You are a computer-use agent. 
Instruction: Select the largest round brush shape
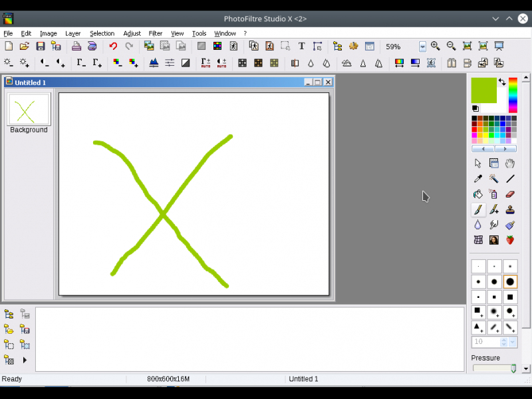(510, 282)
